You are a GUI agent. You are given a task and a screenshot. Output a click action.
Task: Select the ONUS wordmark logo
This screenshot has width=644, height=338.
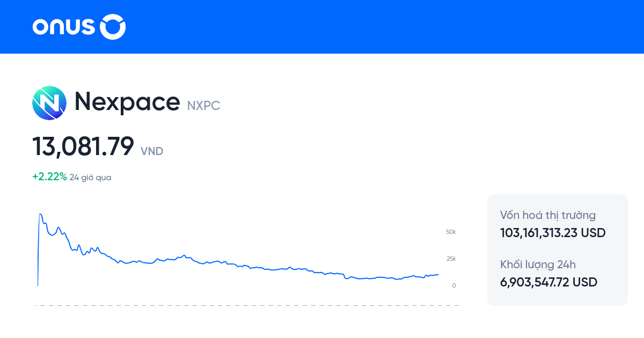(x=64, y=26)
